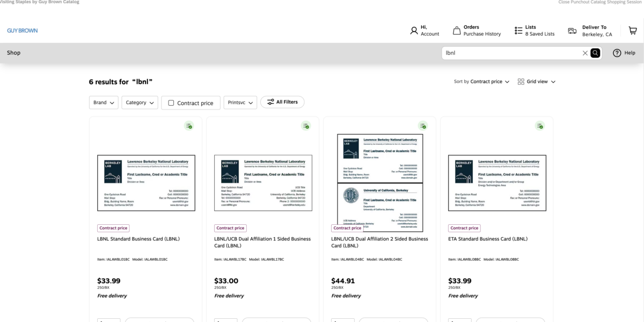Click the Guy Brown logo
This screenshot has height=322, width=644.
[x=22, y=31]
